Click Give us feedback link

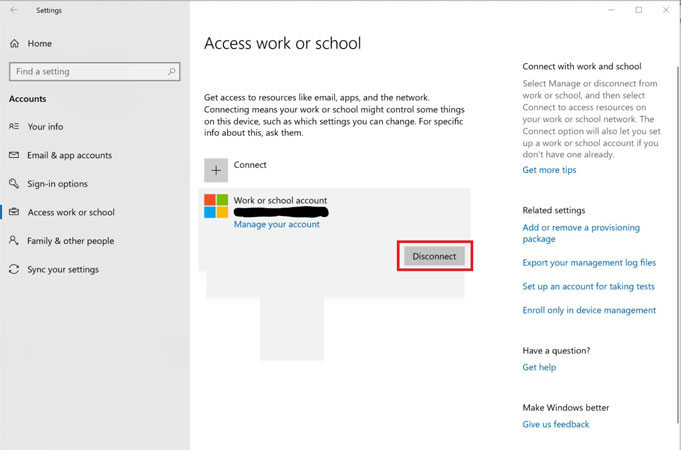coord(555,424)
